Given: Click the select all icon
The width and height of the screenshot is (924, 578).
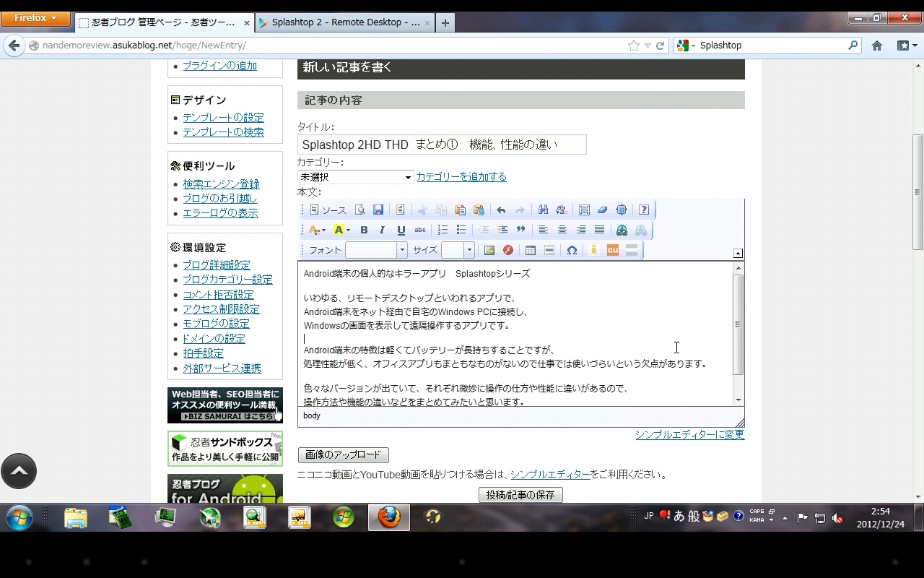Looking at the screenshot, I should 584,210.
